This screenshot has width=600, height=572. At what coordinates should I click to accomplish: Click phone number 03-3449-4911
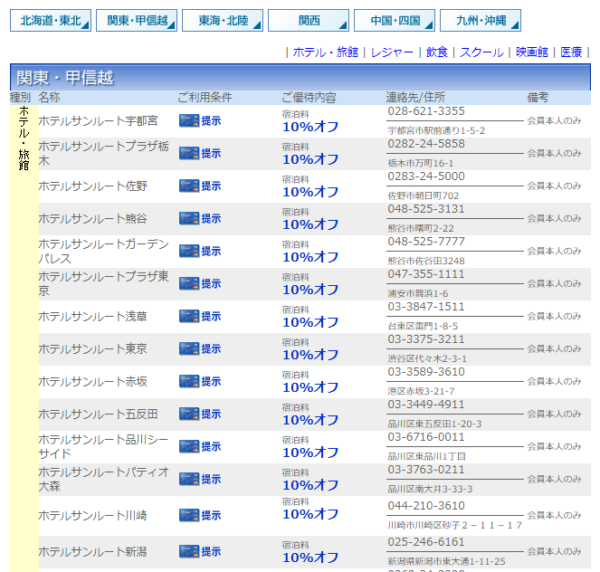tap(426, 404)
